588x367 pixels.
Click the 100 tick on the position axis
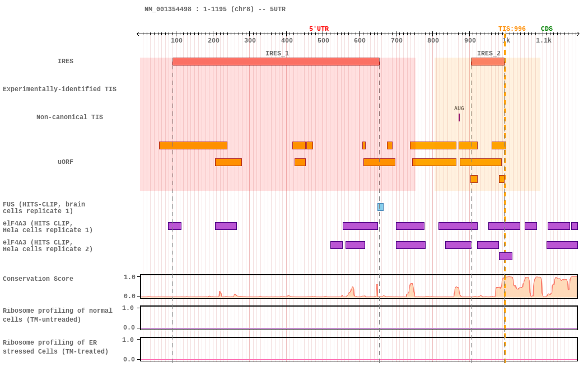point(176,40)
